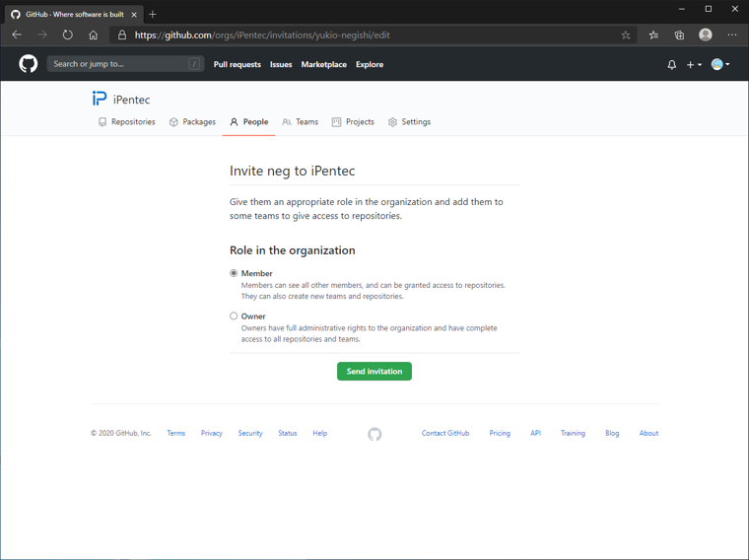Open the Teams tab
749x560 pixels.
(300, 122)
